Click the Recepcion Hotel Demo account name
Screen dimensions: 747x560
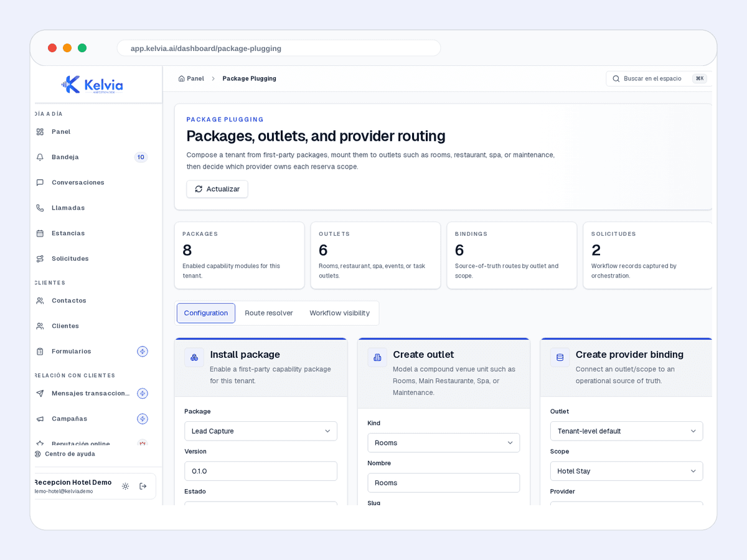click(73, 483)
